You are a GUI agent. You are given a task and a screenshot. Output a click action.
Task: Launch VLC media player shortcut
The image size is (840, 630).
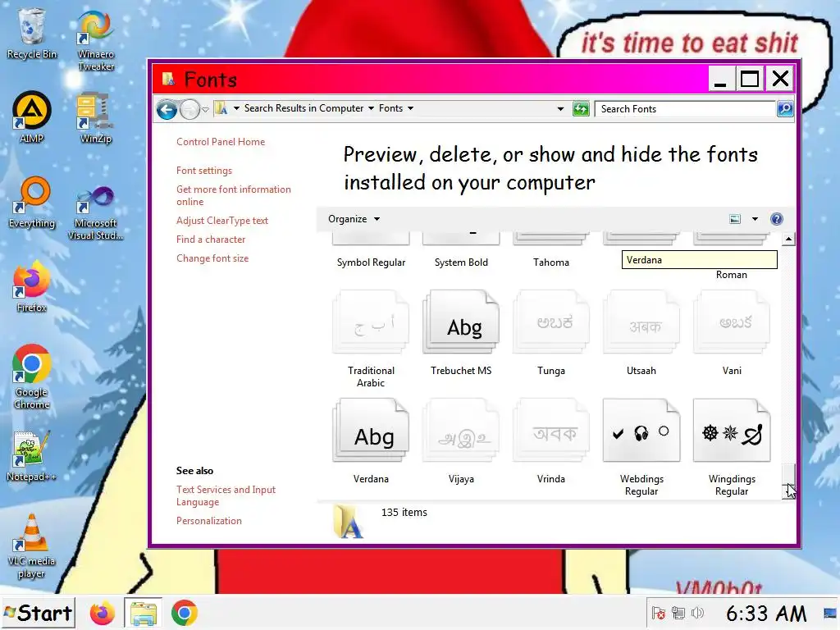click(x=32, y=546)
